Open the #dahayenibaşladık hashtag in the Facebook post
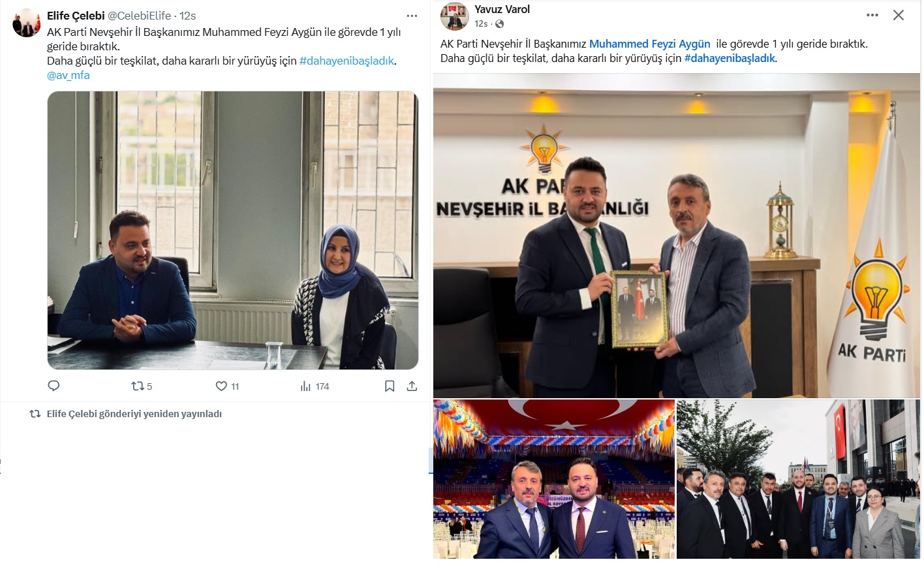Image resolution: width=924 pixels, height=564 pixels. pyautogui.click(x=730, y=58)
